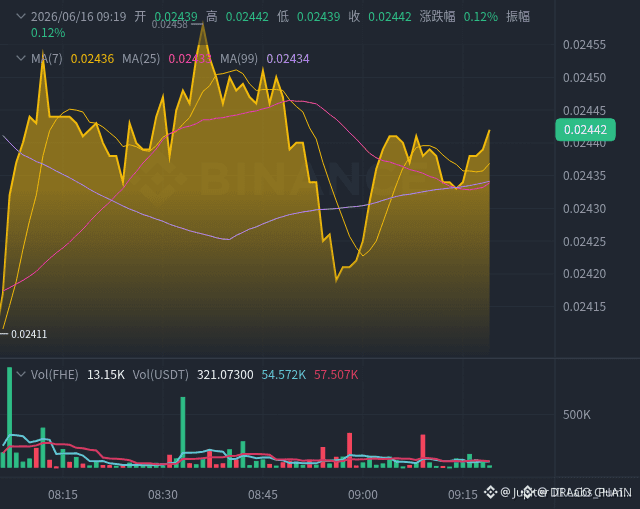
Task: Click the 08:45 time axis label
Action: click(263, 495)
